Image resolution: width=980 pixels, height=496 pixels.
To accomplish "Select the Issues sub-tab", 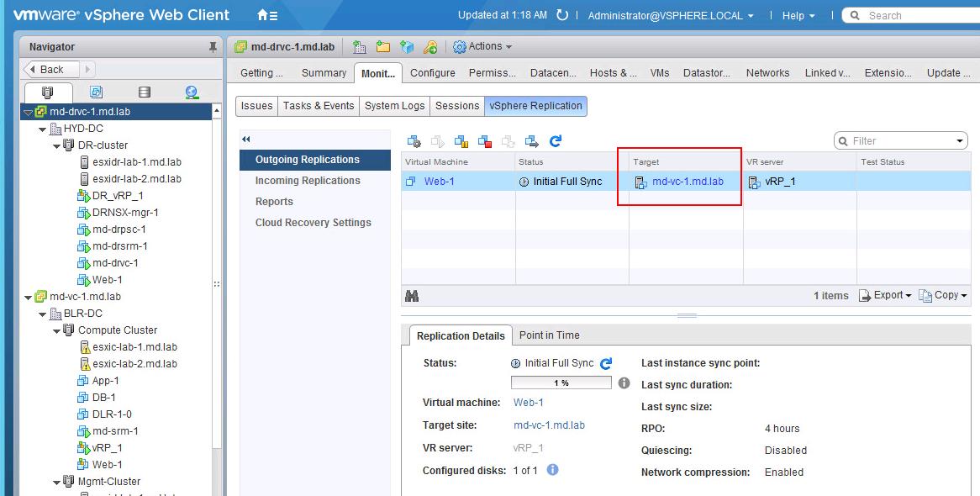I will 257,106.
